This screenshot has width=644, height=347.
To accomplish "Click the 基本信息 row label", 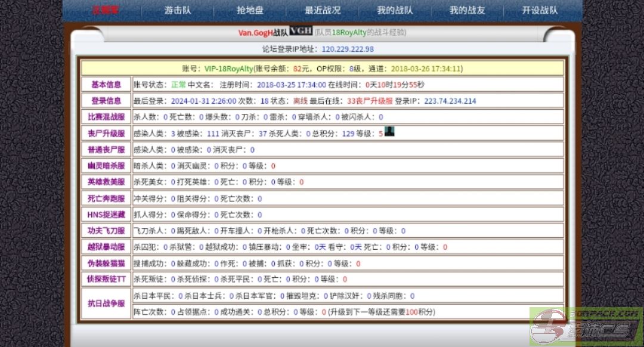I will (106, 85).
